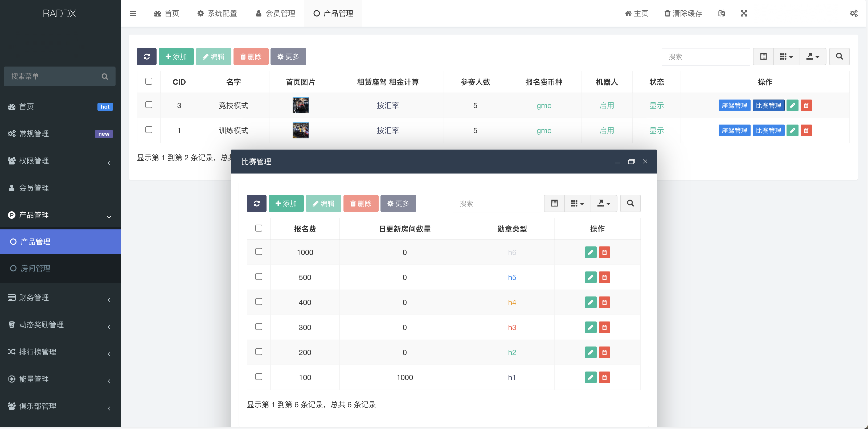Click the magnifier search icon in the dialog
868x429 pixels.
click(x=630, y=203)
